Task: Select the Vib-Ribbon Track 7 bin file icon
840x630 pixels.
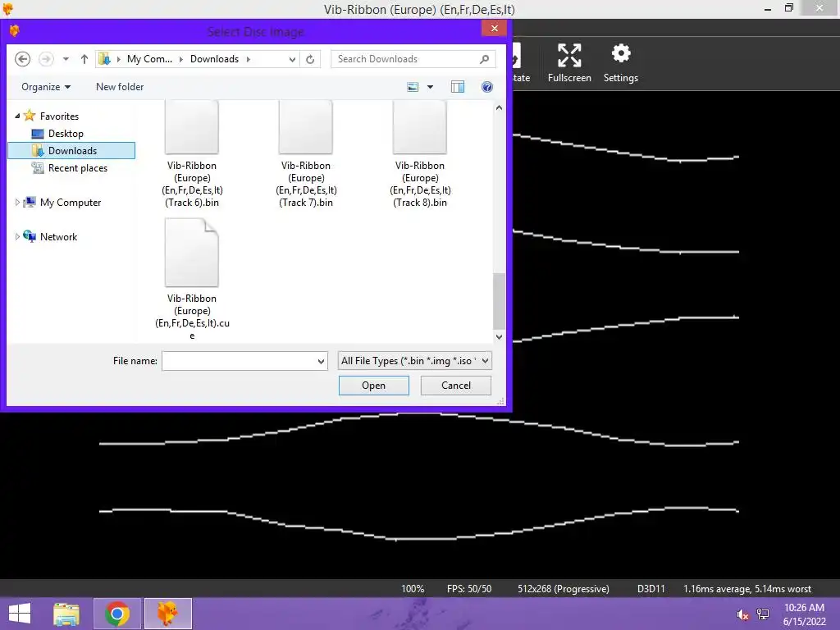Action: coord(306,127)
